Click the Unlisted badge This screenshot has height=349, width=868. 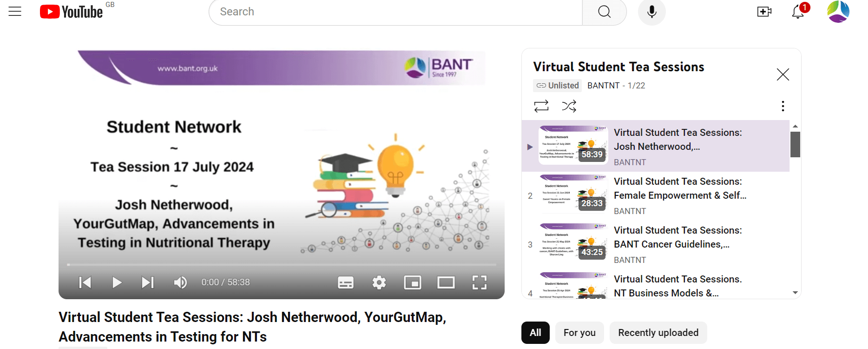coord(557,86)
